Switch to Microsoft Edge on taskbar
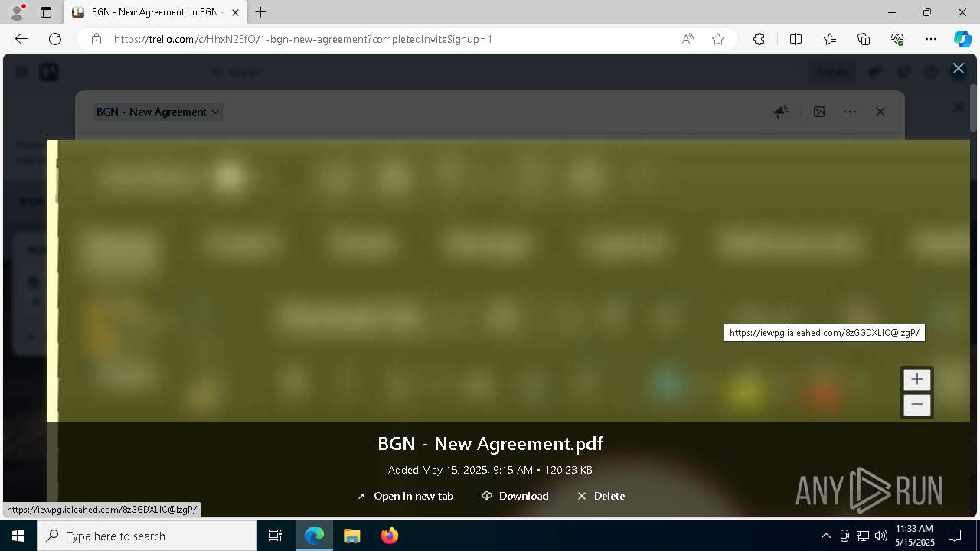 (x=315, y=536)
